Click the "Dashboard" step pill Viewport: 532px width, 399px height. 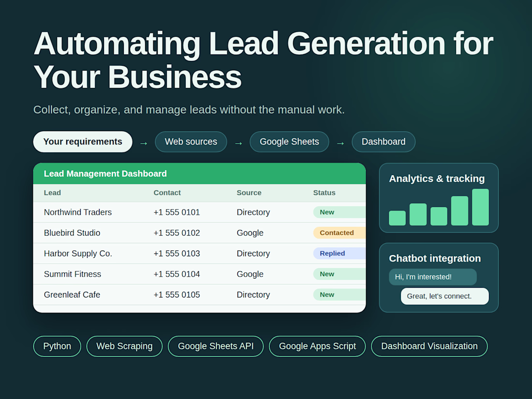384,142
